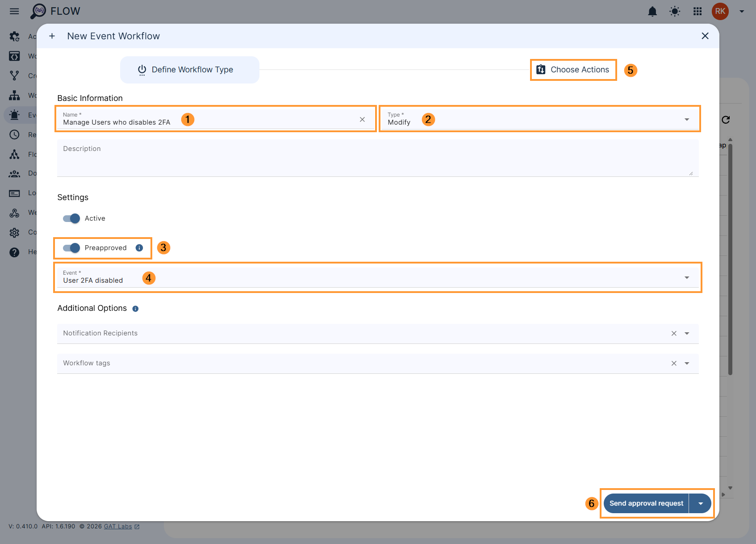
Task: Toggle the theme brightness icon
Action: point(675,11)
